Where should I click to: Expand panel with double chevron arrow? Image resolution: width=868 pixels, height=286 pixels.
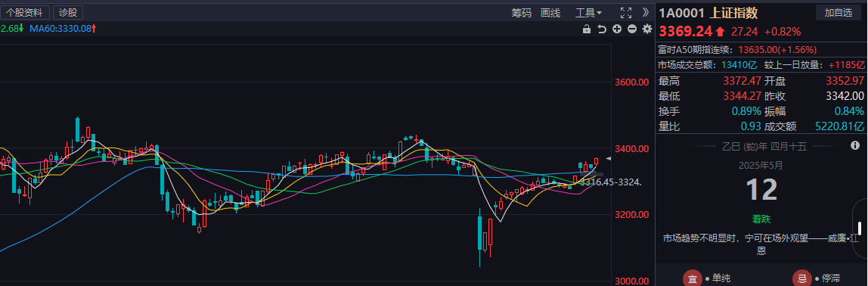(x=646, y=12)
